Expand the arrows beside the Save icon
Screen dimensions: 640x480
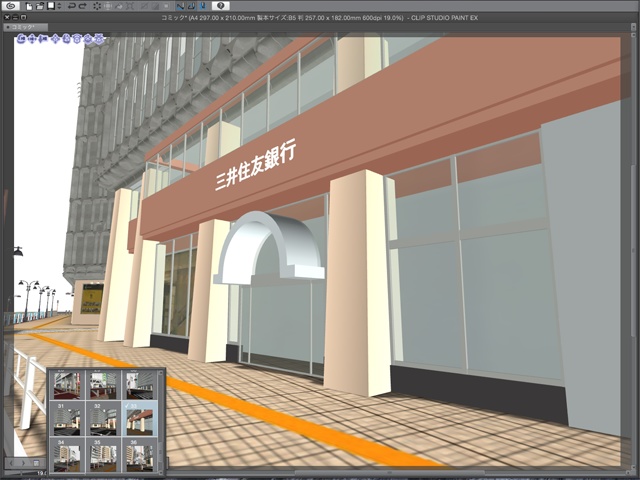click(59, 6)
